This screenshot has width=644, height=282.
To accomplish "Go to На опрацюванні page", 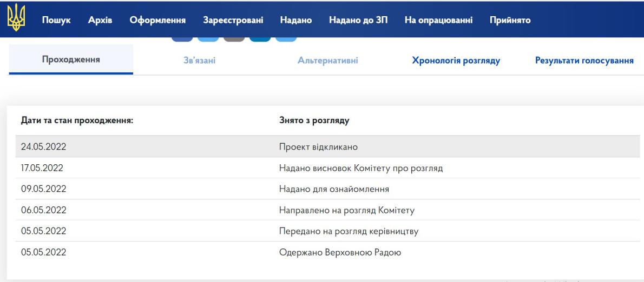I will [x=438, y=21].
